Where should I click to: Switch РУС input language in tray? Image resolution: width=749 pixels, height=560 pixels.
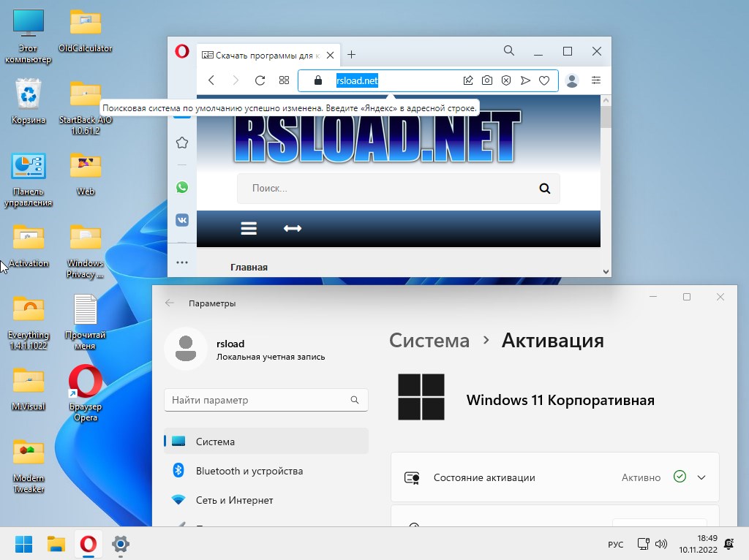point(615,544)
